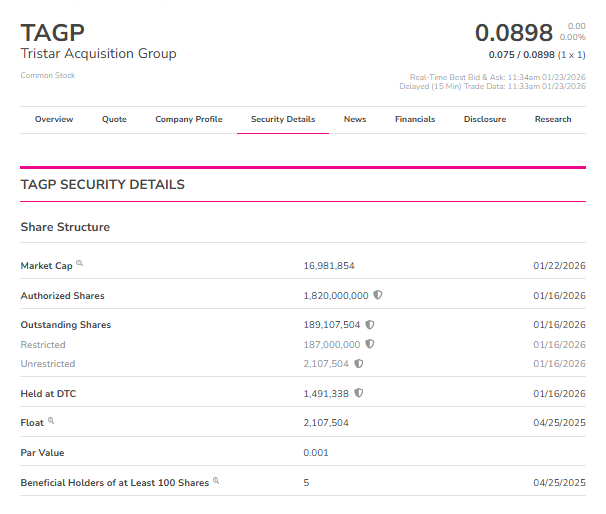Click the TAGP SECURITY DETAILS heading

[x=102, y=184]
